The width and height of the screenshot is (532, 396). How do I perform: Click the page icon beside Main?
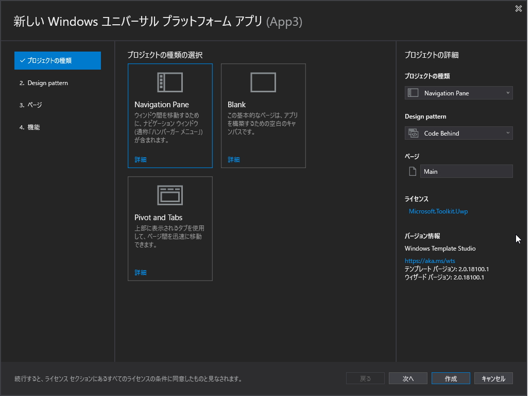click(x=413, y=172)
